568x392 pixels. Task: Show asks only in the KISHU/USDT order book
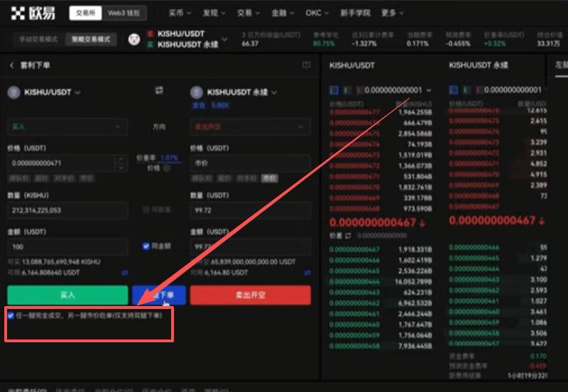pos(360,90)
